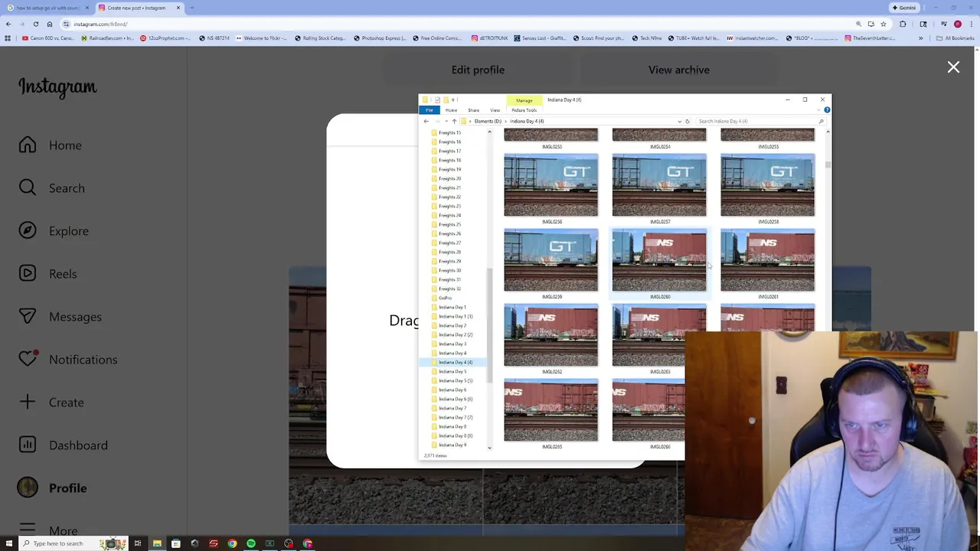Select Indiana Day 1 folder in tree
Screen dimensions: 980x551
coord(452,307)
